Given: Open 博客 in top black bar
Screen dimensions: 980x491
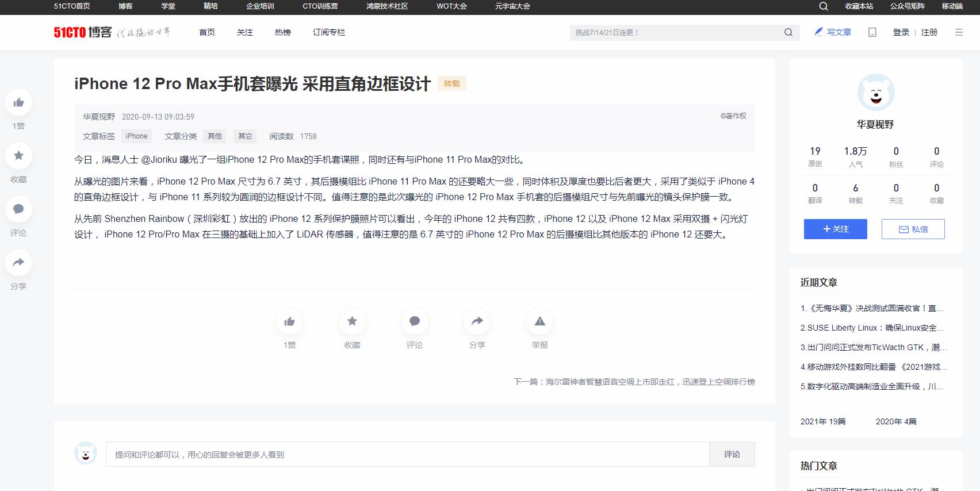Looking at the screenshot, I should 125,6.
